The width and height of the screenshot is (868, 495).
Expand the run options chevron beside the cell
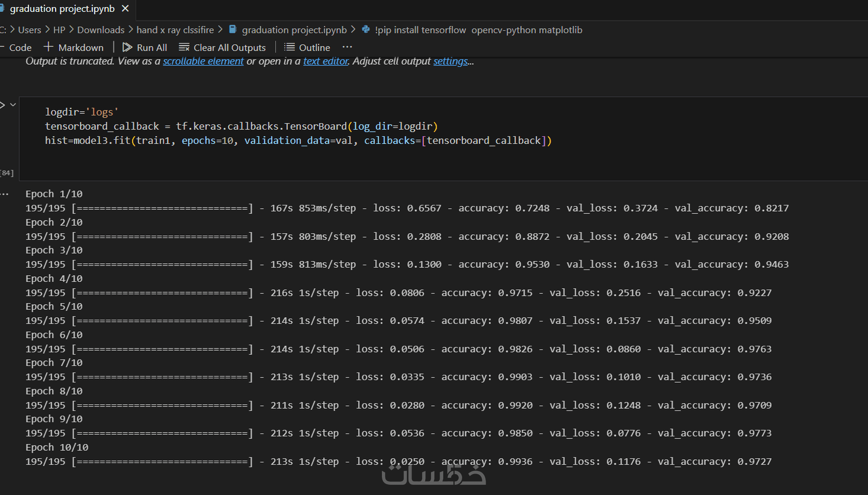tap(13, 105)
